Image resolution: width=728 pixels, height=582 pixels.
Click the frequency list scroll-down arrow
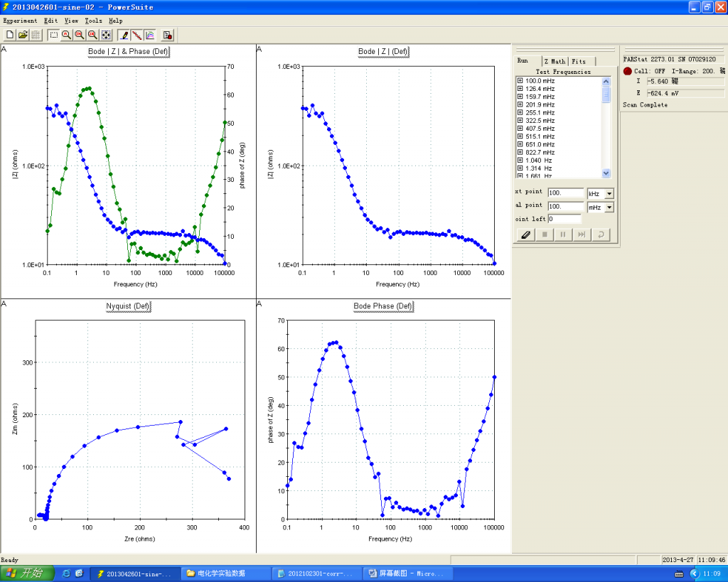(606, 173)
